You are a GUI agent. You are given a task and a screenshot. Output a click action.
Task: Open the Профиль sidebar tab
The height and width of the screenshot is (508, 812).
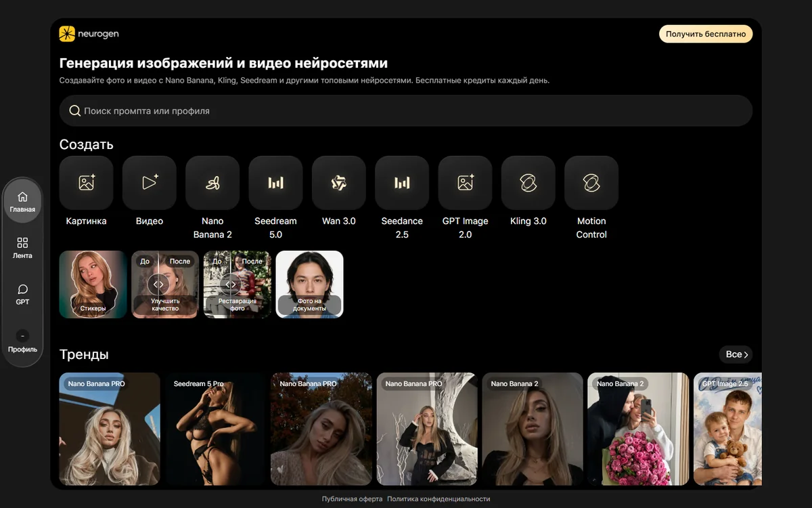[22, 341]
